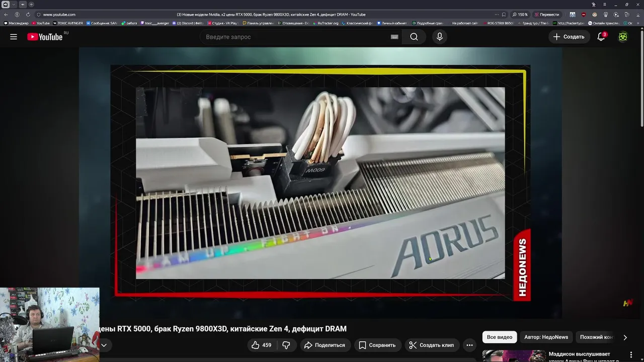Select the 'Автор: HedoNews' chip
This screenshot has width=644, height=362.
click(x=546, y=337)
